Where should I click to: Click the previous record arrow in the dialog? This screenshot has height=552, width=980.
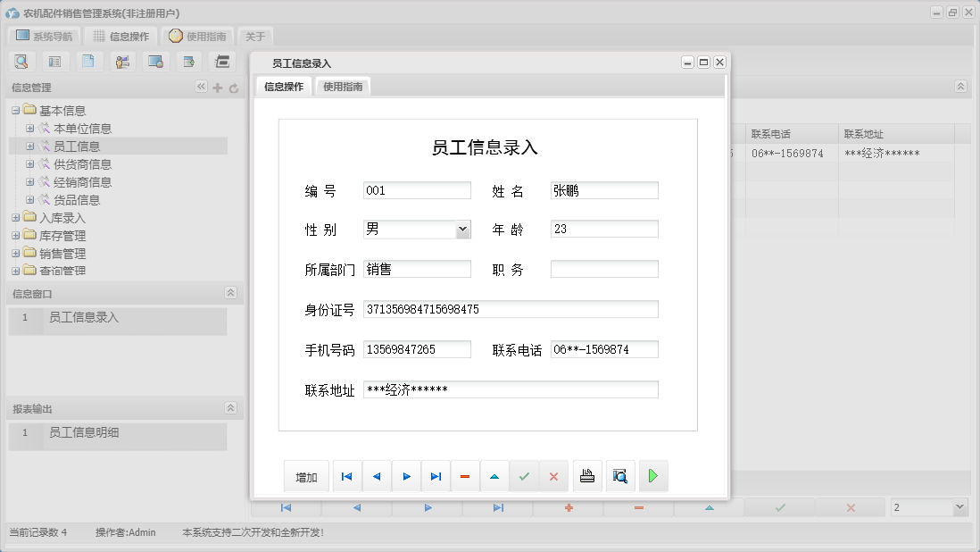(x=376, y=476)
